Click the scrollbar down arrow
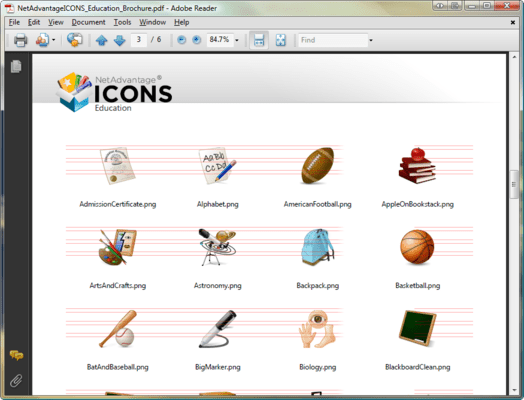The height and width of the screenshot is (400, 524). pos(514,390)
